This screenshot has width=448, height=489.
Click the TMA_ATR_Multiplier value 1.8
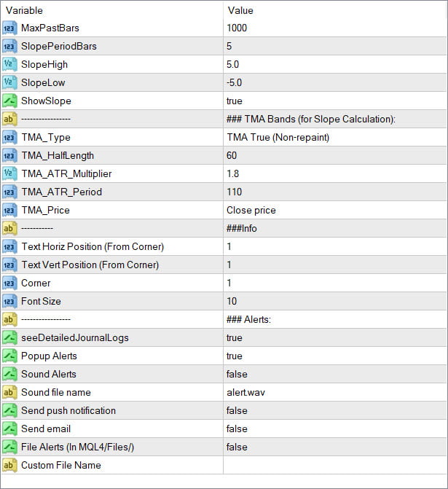click(234, 174)
